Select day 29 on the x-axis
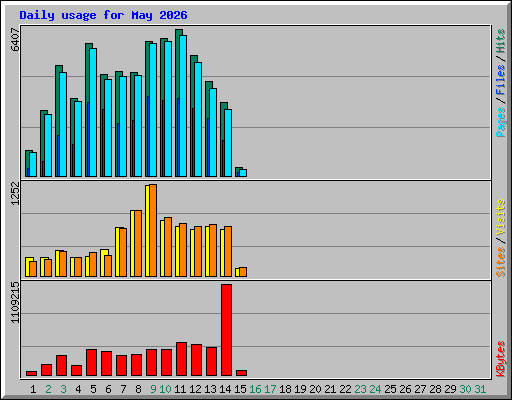This screenshot has width=512, height=400. [x=450, y=389]
